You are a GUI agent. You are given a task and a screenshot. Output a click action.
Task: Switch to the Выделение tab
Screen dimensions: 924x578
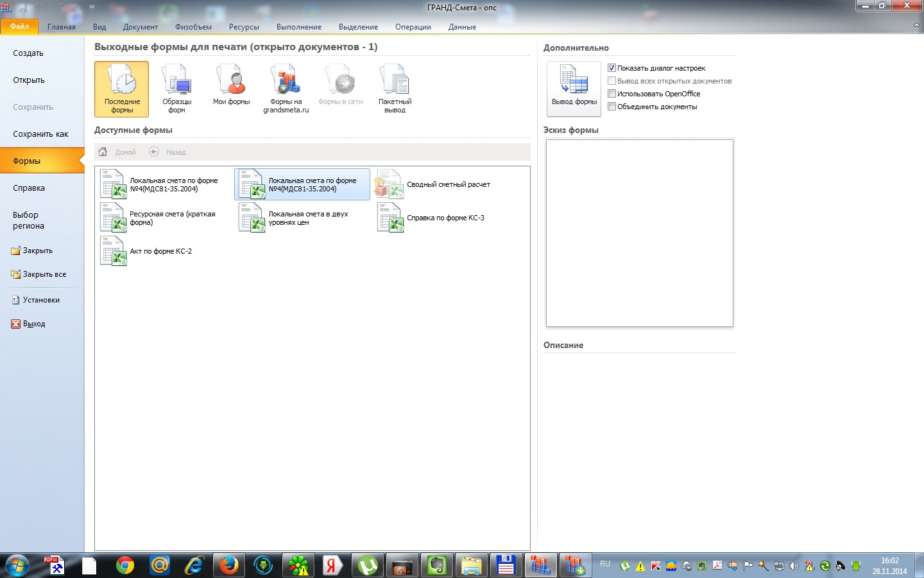click(358, 27)
